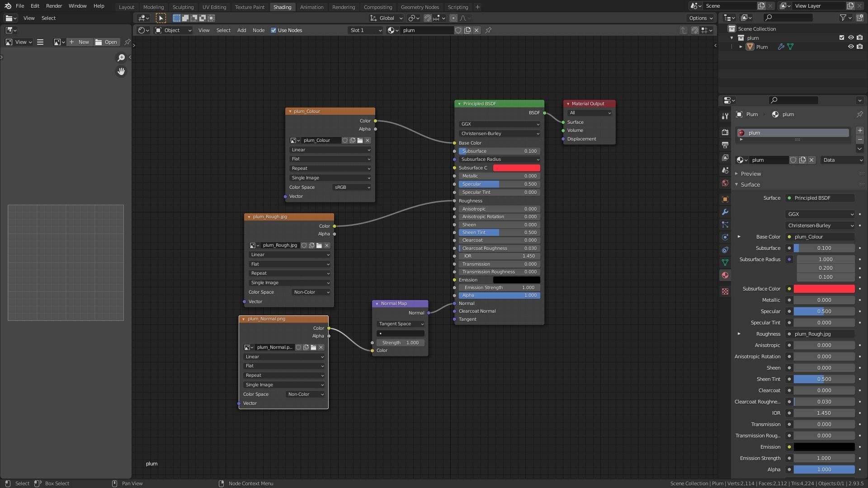Click the New image button
The width and height of the screenshot is (868, 488).
click(x=80, y=42)
